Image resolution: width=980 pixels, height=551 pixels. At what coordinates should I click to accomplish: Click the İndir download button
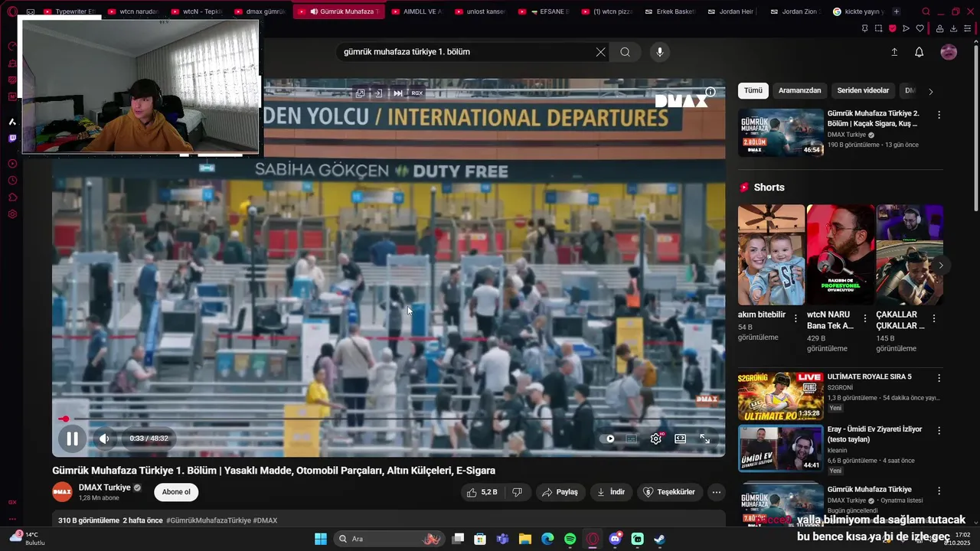click(611, 492)
